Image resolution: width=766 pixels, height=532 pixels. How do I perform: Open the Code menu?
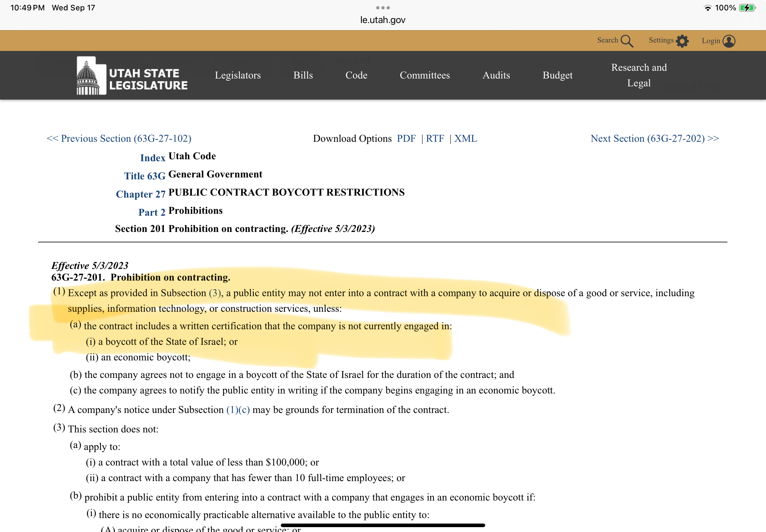point(356,75)
